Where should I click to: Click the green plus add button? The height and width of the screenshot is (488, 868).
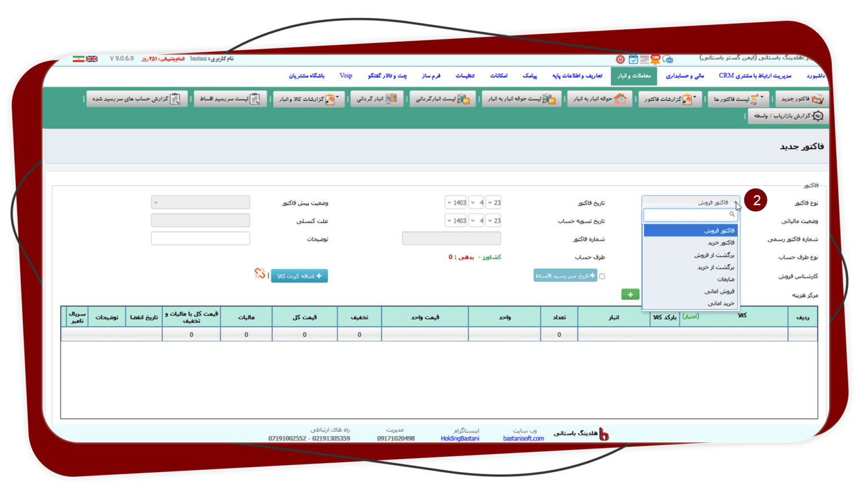click(630, 294)
